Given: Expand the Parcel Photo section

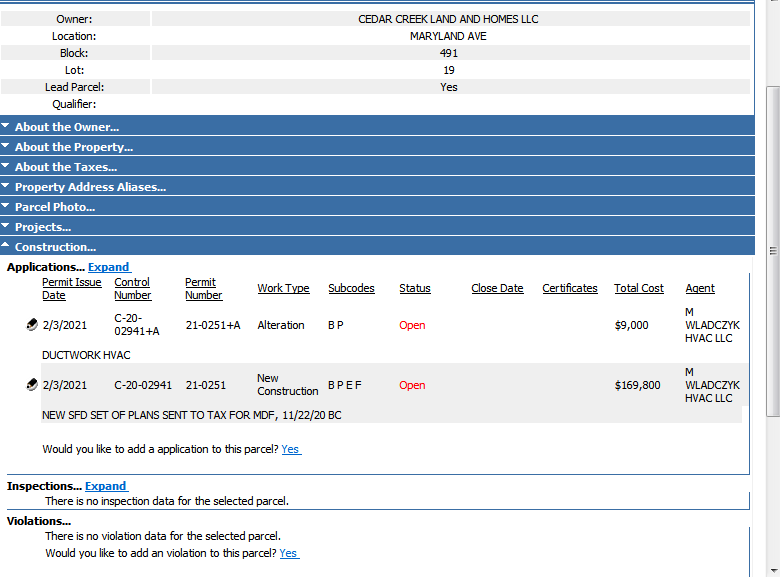Looking at the screenshot, I should click(x=377, y=206).
